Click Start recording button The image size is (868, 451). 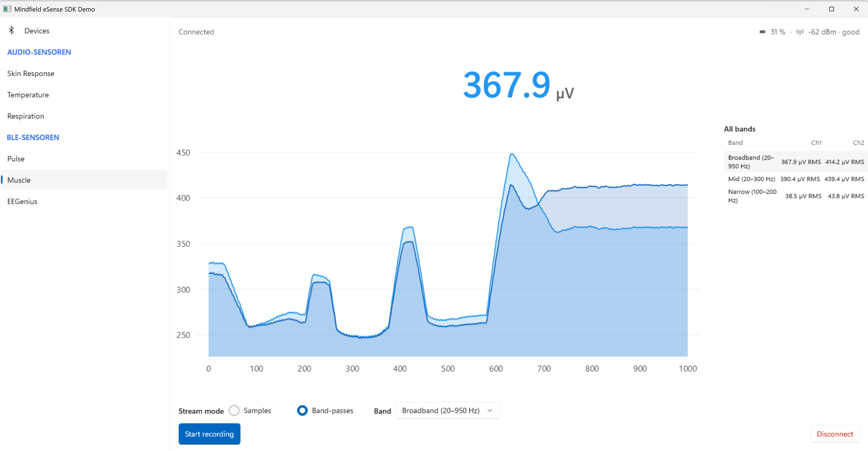(209, 434)
